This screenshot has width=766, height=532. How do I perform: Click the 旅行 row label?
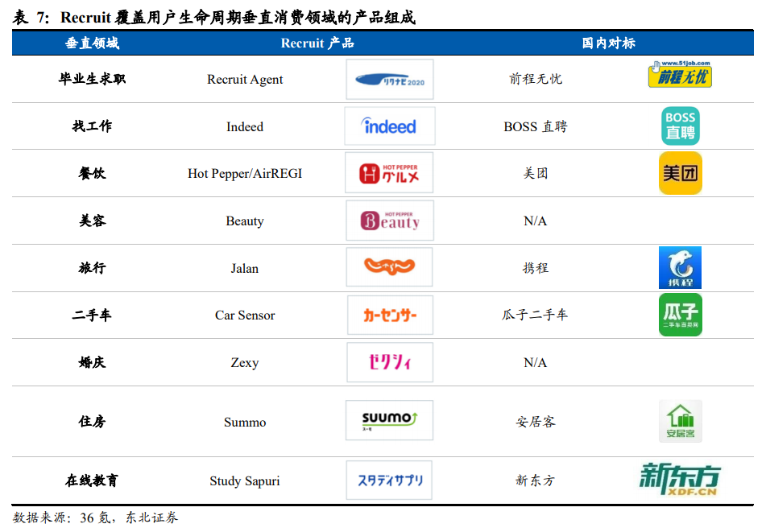click(93, 268)
